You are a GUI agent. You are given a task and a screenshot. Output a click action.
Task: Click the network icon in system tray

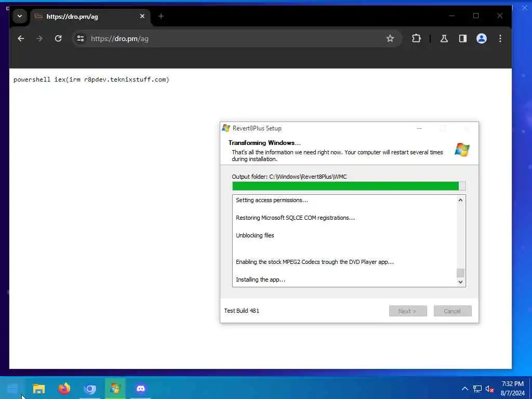[x=477, y=389]
